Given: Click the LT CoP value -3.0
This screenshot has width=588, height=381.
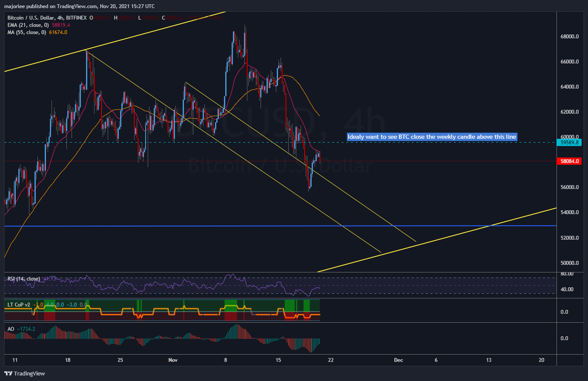Looking at the screenshot, I should (x=72, y=305).
